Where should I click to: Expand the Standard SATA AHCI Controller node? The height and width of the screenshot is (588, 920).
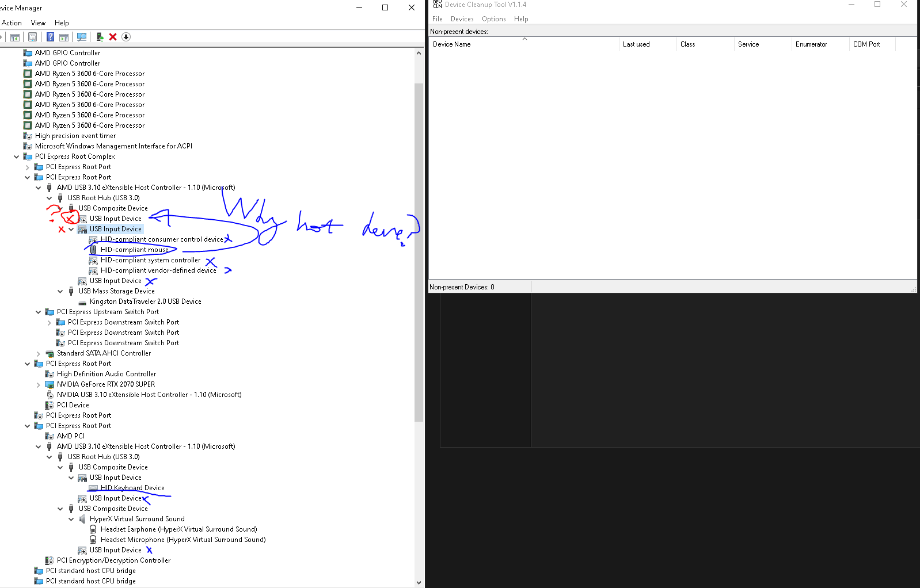coord(39,353)
